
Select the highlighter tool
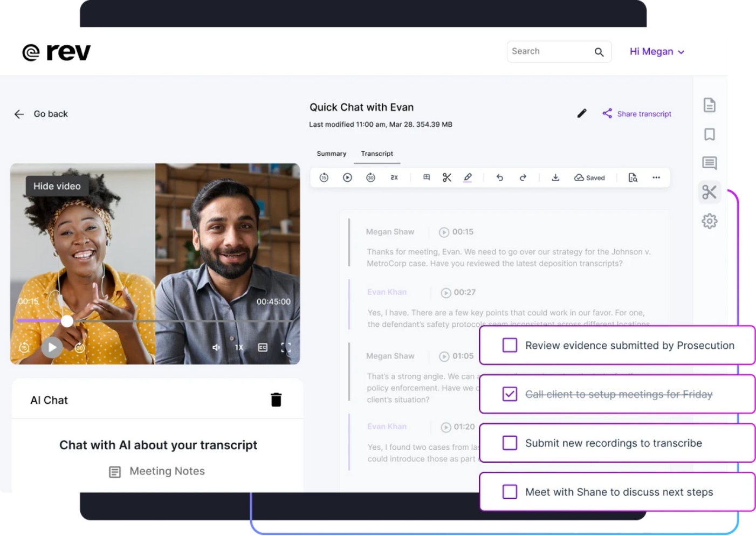pyautogui.click(x=468, y=177)
